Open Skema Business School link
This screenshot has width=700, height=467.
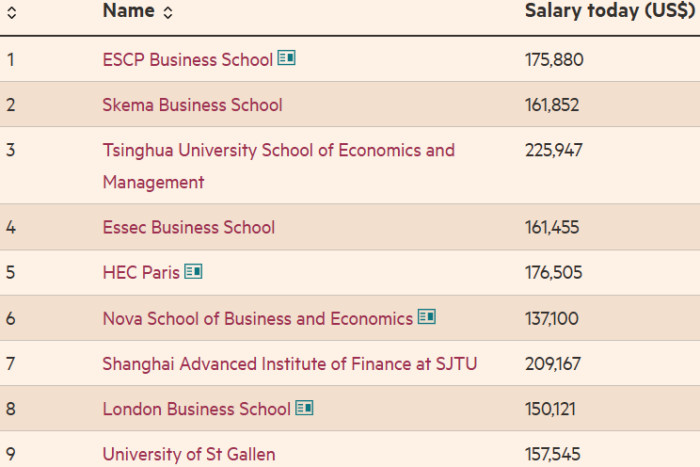(x=192, y=105)
